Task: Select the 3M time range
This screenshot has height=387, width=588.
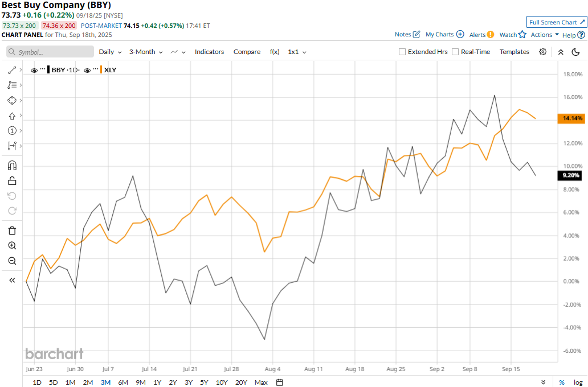Action: tap(105, 382)
